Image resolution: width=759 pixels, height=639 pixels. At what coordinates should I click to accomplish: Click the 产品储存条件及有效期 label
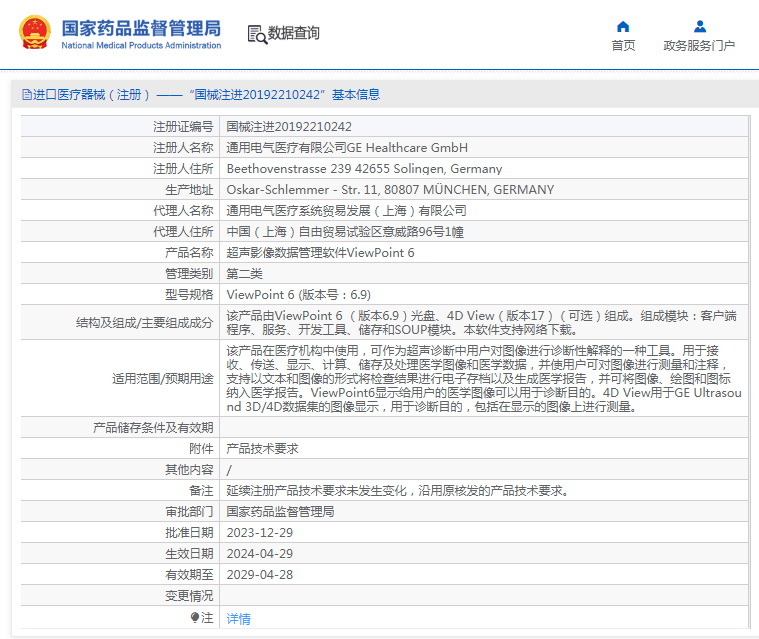click(x=153, y=428)
